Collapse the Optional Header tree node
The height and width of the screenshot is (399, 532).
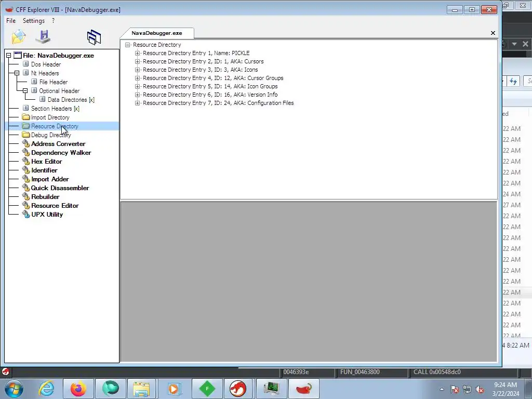25,90
